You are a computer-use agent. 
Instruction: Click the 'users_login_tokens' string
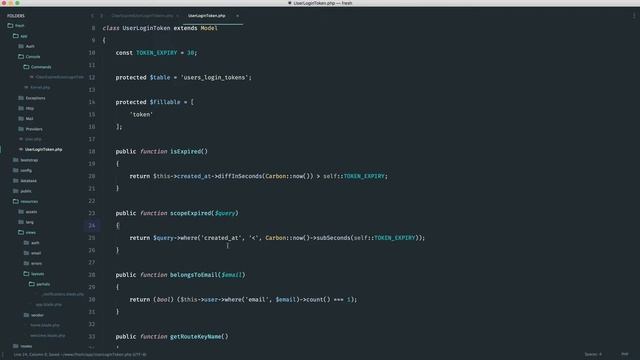215,78
